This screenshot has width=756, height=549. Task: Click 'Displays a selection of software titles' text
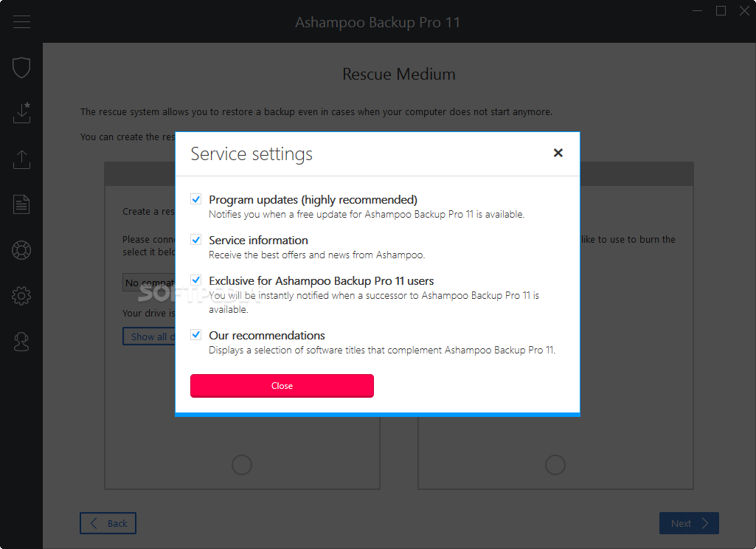tap(382, 350)
